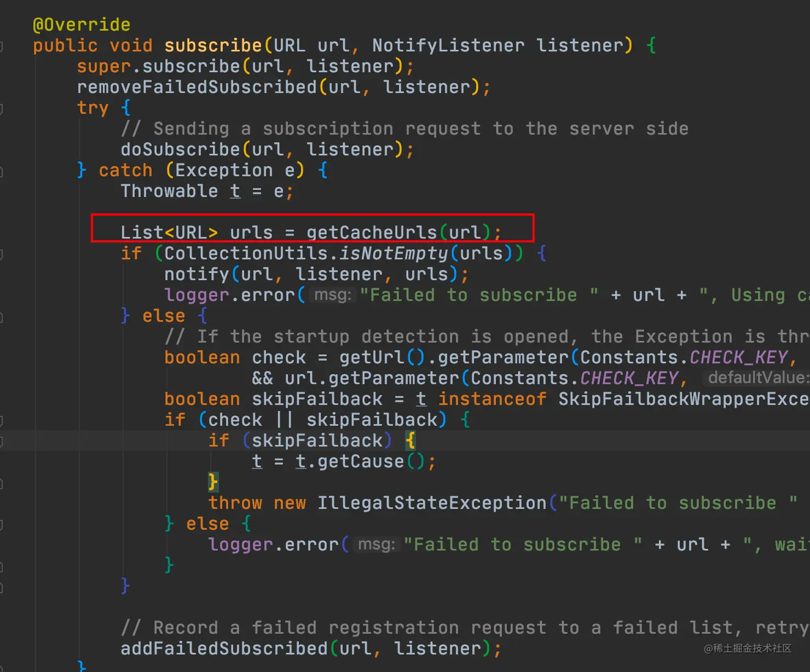Click the NotifyListener parameter type
This screenshot has height=672, width=810.
tap(448, 45)
